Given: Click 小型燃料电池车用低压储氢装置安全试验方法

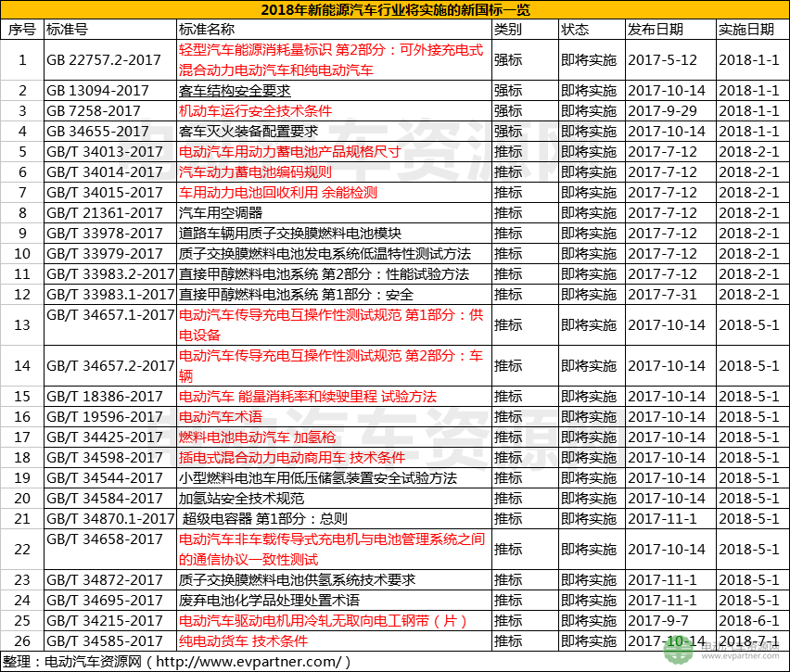Looking at the screenshot, I should pos(318,478).
